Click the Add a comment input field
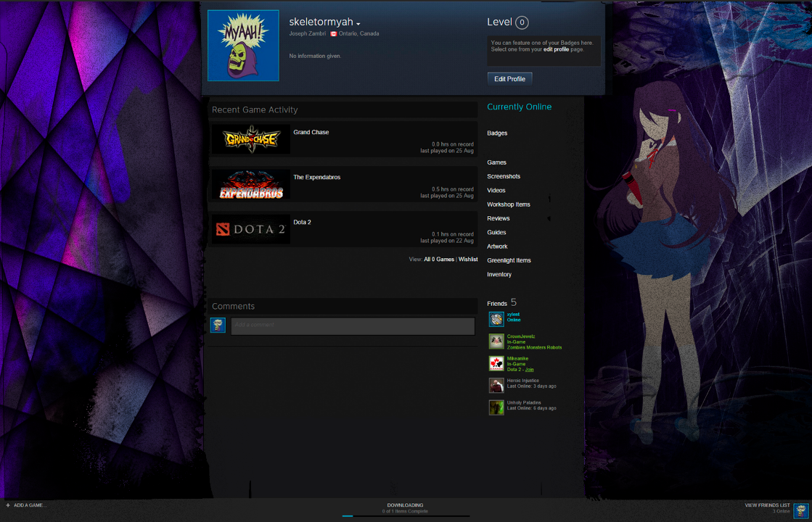812x522 pixels. (x=353, y=326)
